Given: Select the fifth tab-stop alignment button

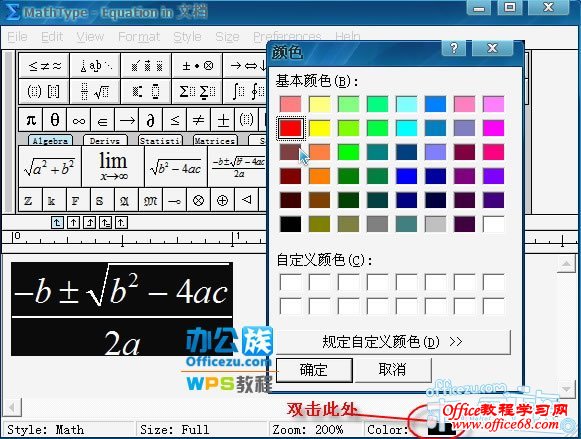Looking at the screenshot, I should (x=121, y=223).
